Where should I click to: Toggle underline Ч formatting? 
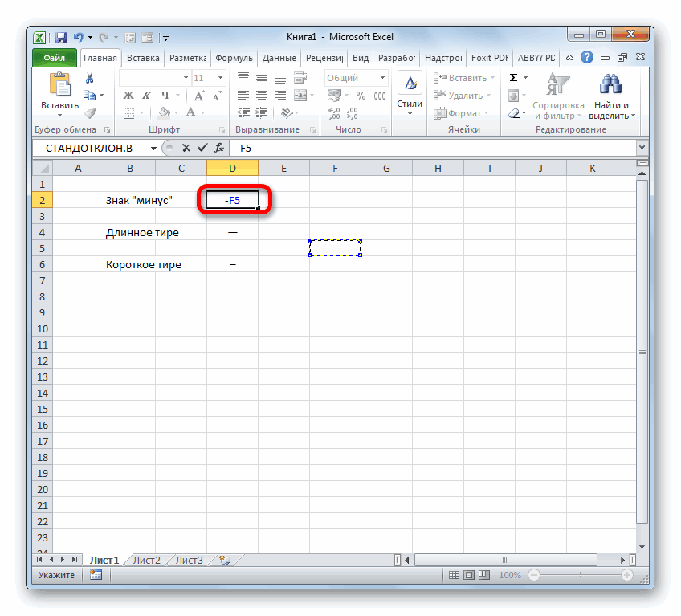point(165,96)
